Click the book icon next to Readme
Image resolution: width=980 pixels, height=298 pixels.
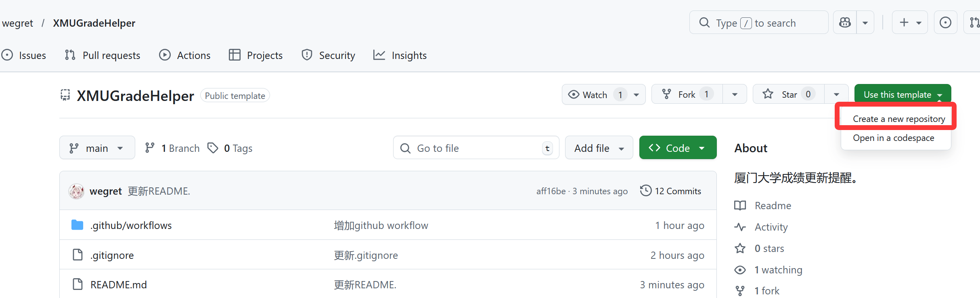click(x=740, y=206)
